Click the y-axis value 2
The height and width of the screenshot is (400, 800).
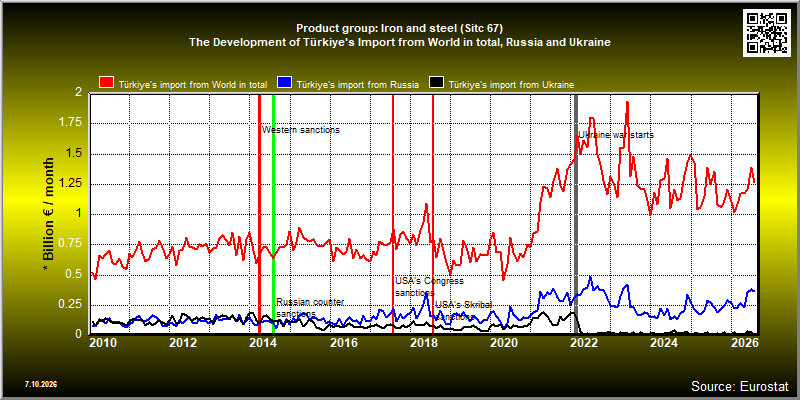pyautogui.click(x=78, y=93)
